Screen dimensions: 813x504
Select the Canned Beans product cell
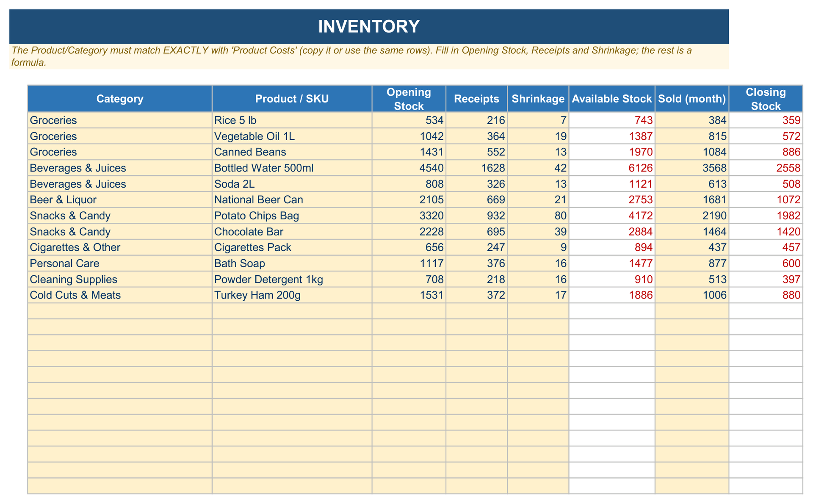click(292, 152)
